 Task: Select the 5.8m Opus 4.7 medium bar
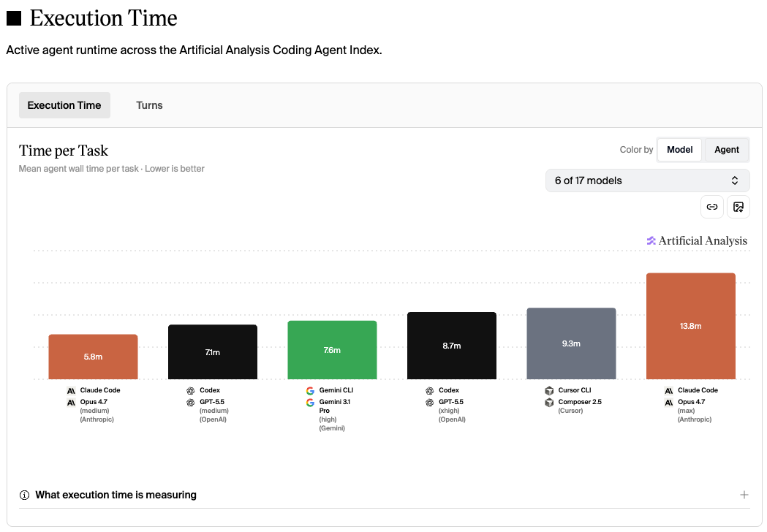point(93,357)
